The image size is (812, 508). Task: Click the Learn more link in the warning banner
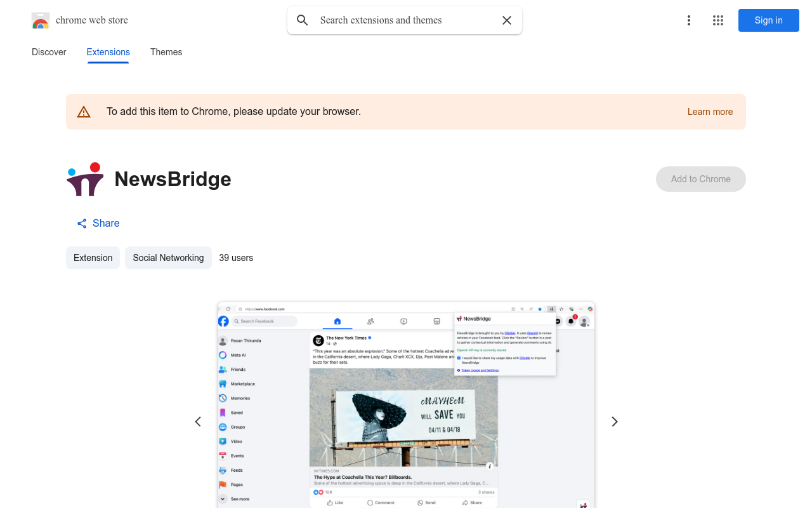710,112
